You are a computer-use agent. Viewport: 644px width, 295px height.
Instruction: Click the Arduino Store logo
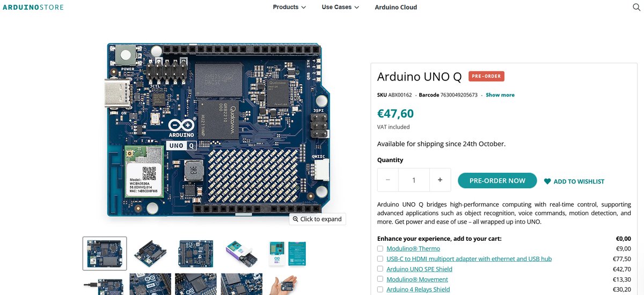tap(33, 8)
